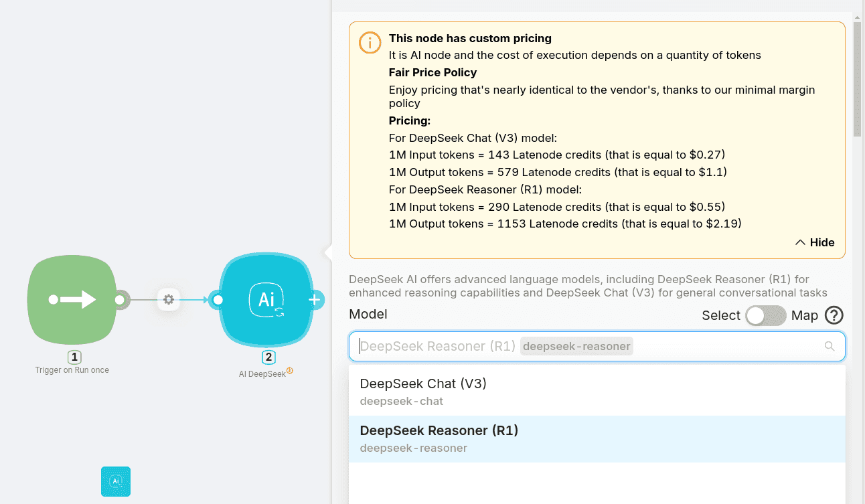
Task: Click the input connector of AI DeepSeek node
Action: [x=217, y=300]
